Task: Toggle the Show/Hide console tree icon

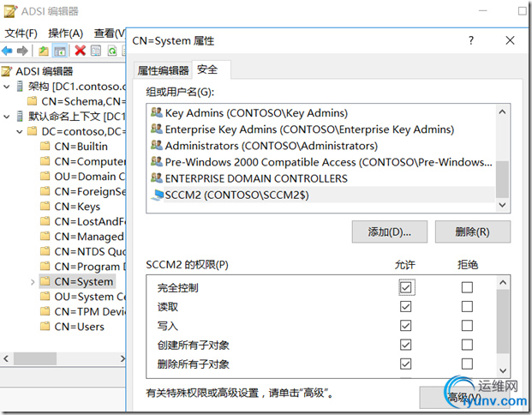Action: click(x=60, y=51)
